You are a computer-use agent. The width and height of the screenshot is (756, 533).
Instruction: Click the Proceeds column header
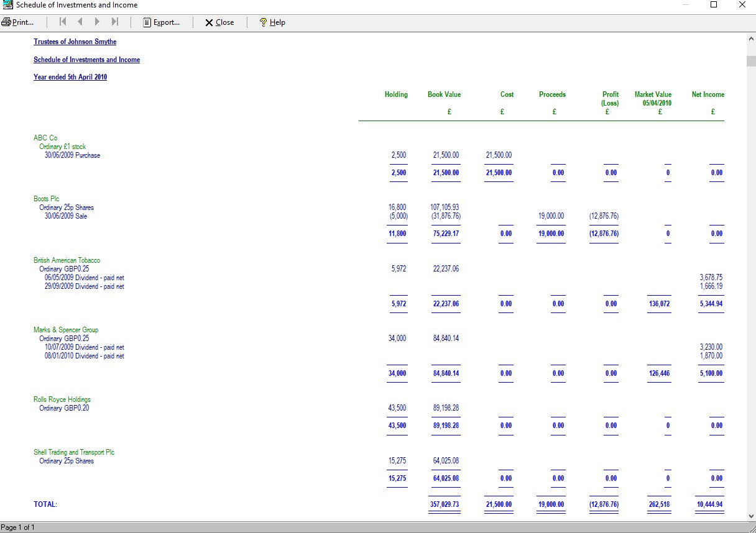tap(552, 94)
